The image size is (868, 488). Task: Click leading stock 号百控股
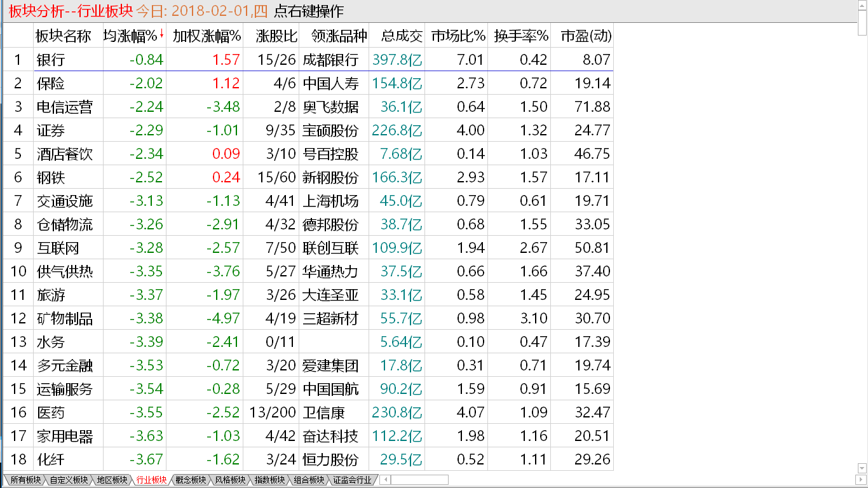[330, 154]
